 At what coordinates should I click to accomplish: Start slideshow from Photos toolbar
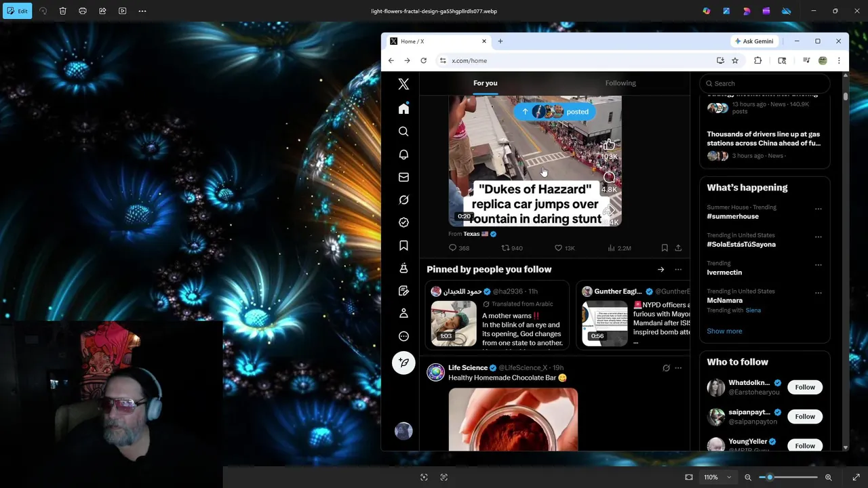[x=122, y=11]
